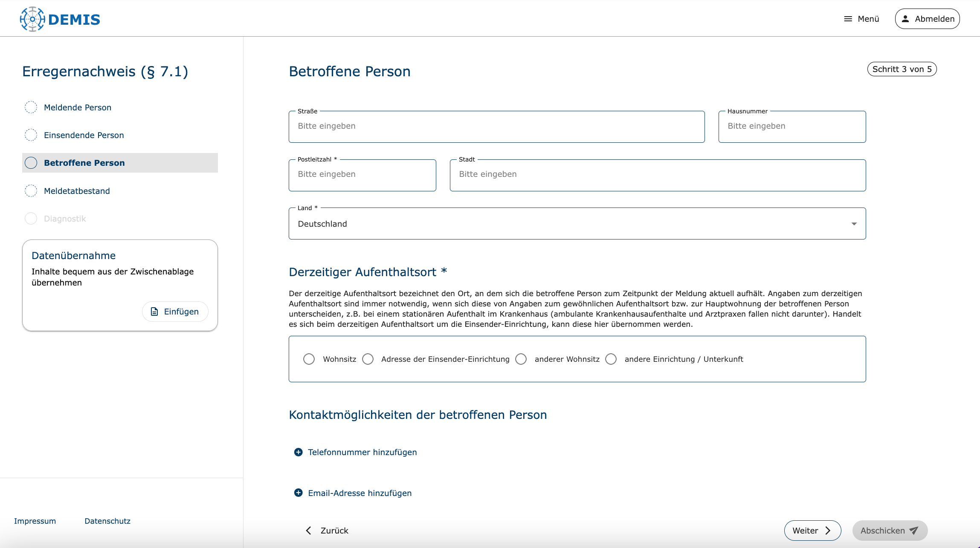Open the Land dropdown arrow
Screen dimensions: 980x548
tap(854, 224)
